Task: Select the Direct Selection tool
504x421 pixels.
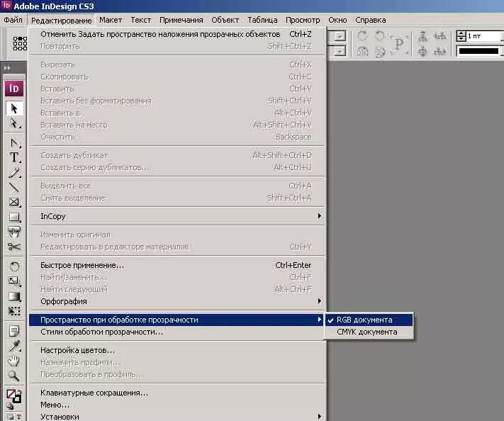Action: [x=13, y=123]
